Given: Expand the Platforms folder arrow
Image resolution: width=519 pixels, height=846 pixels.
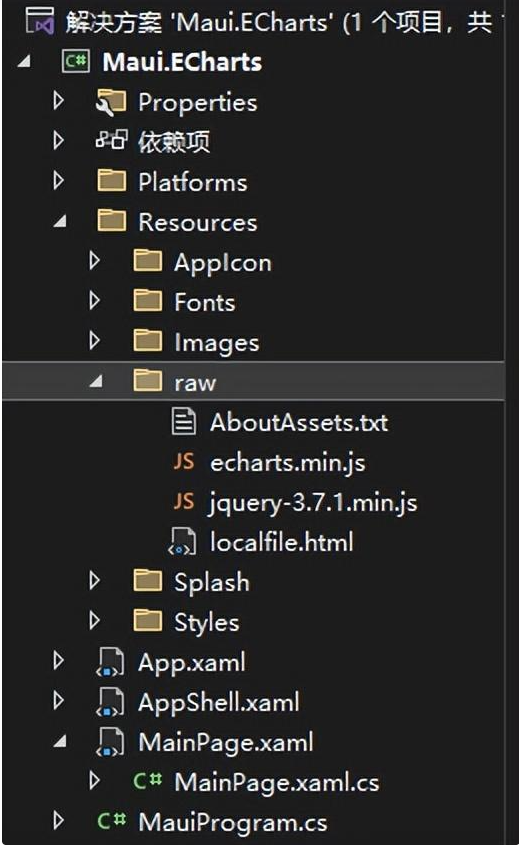Looking at the screenshot, I should pyautogui.click(x=58, y=180).
